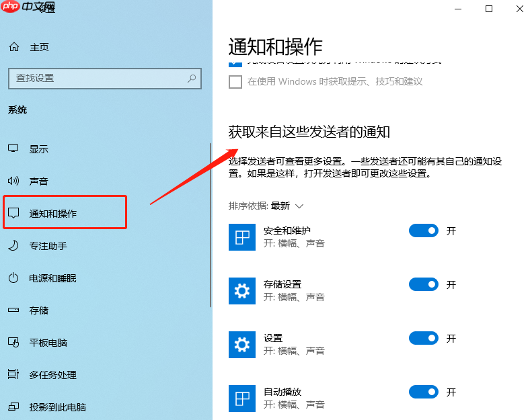Click the search magnifier icon
The image size is (530, 420).
click(192, 79)
